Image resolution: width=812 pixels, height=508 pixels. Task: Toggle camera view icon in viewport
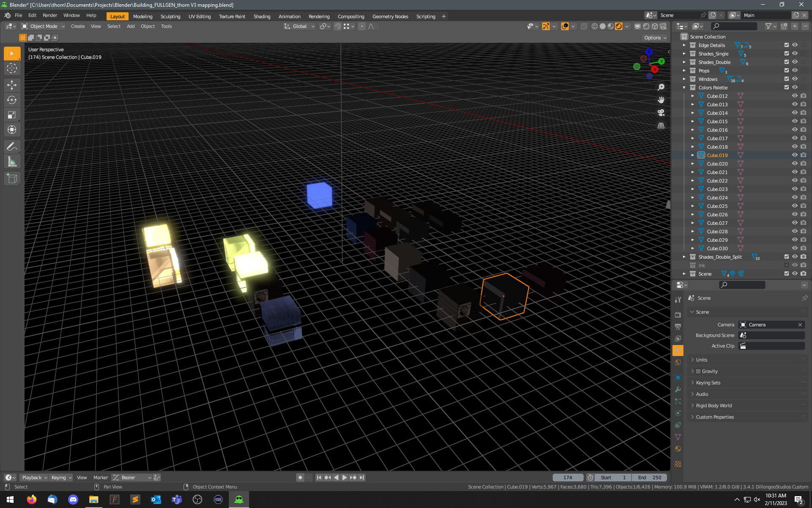point(661,113)
